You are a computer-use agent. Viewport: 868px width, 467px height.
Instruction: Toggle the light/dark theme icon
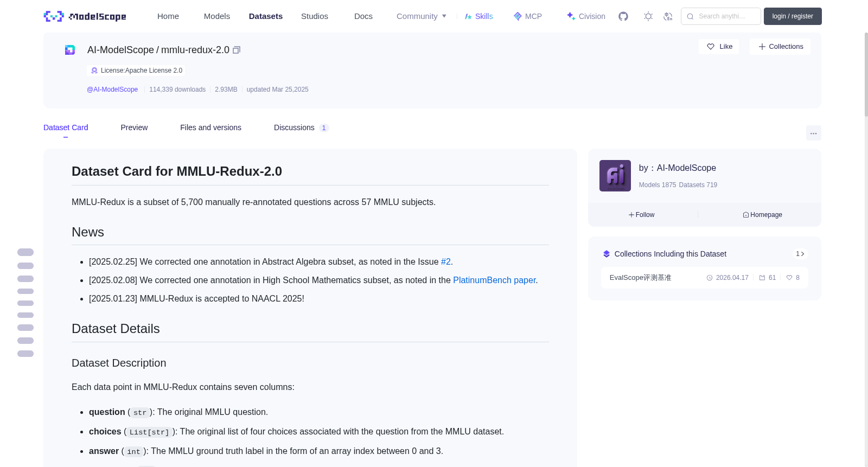pyautogui.click(x=648, y=16)
